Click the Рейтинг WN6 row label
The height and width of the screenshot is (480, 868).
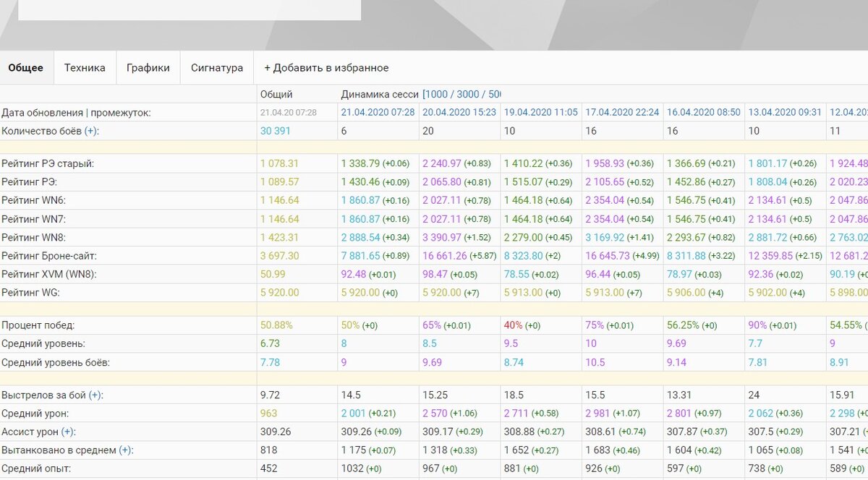click(x=34, y=200)
